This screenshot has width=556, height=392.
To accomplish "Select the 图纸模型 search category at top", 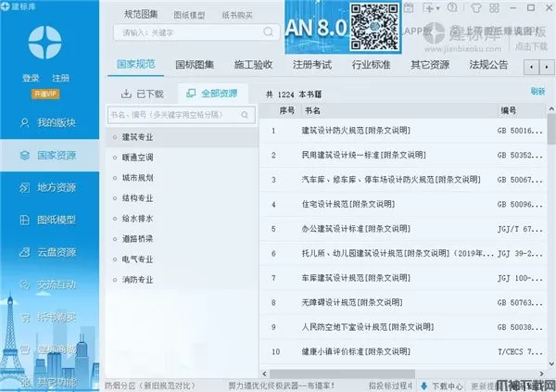I will [x=189, y=15].
